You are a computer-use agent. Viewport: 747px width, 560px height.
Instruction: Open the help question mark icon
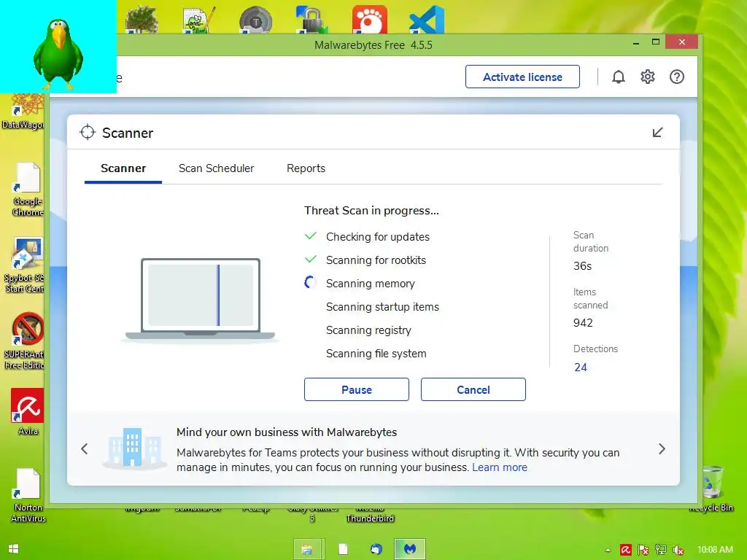pyautogui.click(x=676, y=77)
